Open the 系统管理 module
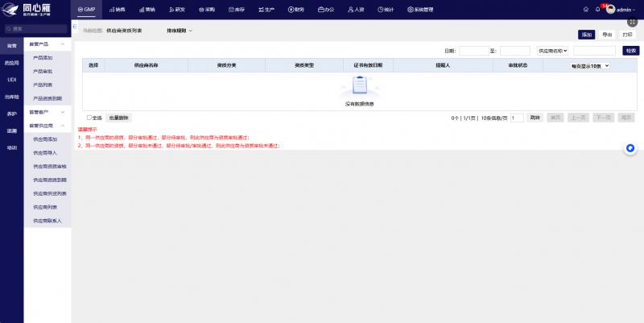644x323 pixels. click(x=420, y=10)
